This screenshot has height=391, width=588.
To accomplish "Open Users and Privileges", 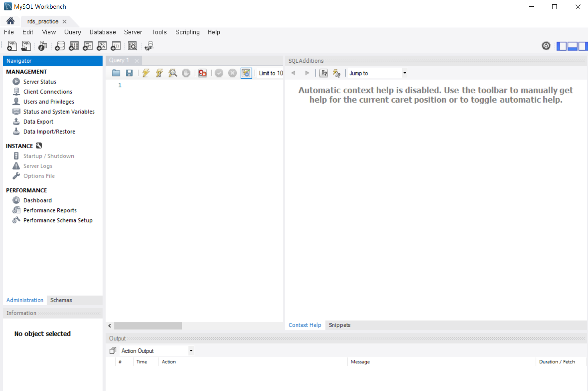I will [x=49, y=102].
